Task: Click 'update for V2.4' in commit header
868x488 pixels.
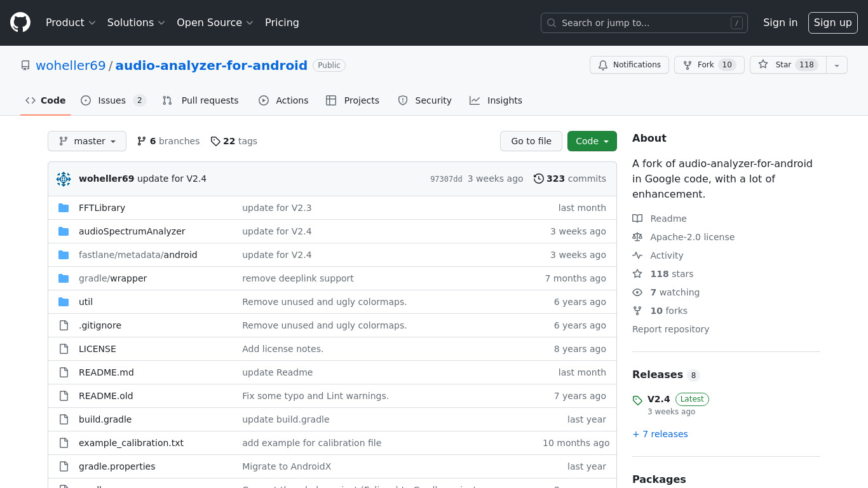Action: pyautogui.click(x=172, y=179)
